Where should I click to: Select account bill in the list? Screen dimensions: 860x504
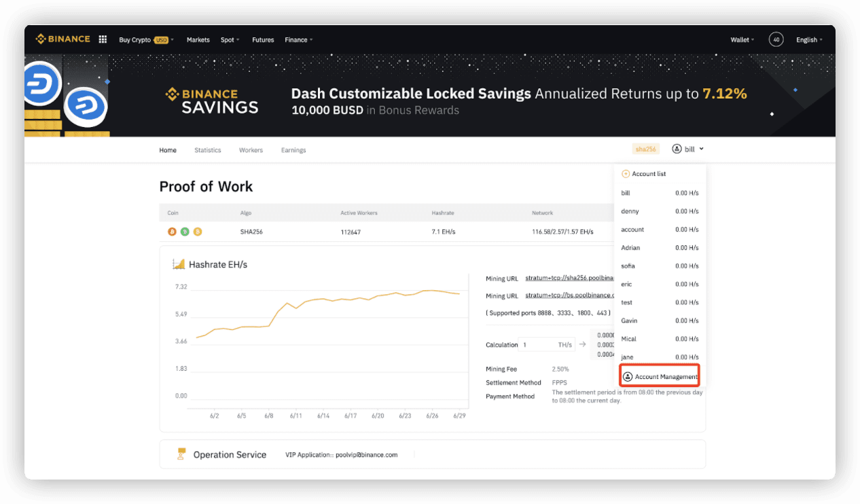[x=660, y=193]
